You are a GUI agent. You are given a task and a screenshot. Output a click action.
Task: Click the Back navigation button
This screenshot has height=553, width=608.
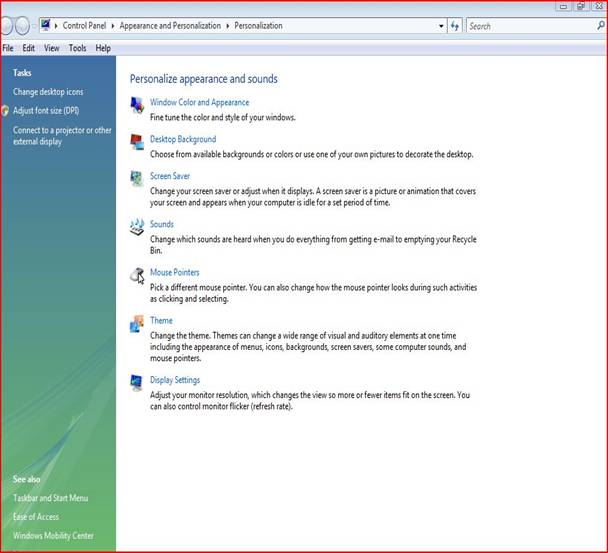click(6, 26)
